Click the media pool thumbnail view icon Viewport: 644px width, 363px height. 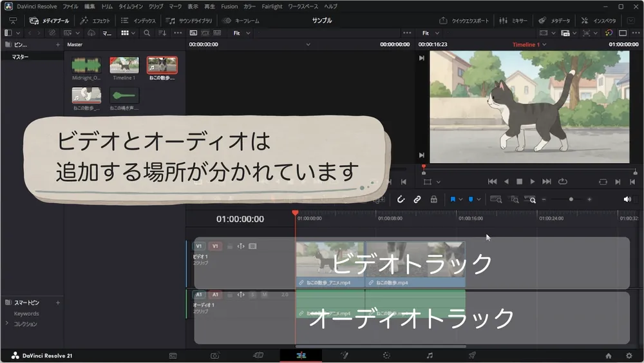click(125, 33)
